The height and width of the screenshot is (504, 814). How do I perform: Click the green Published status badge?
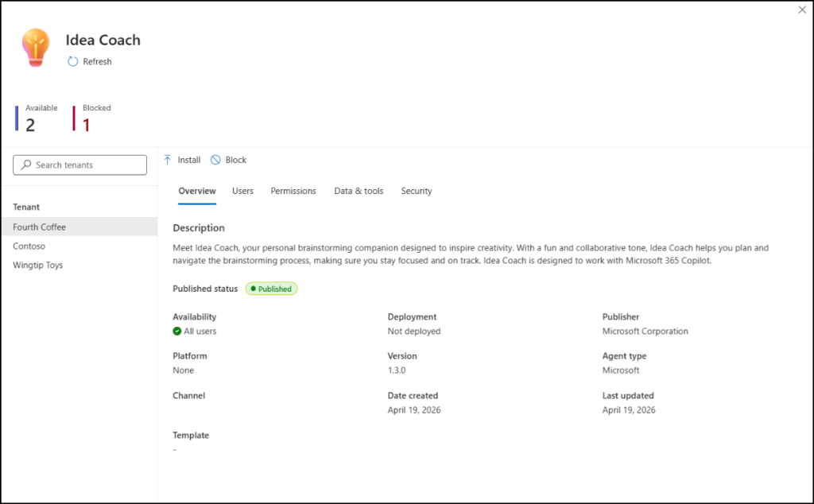(272, 289)
